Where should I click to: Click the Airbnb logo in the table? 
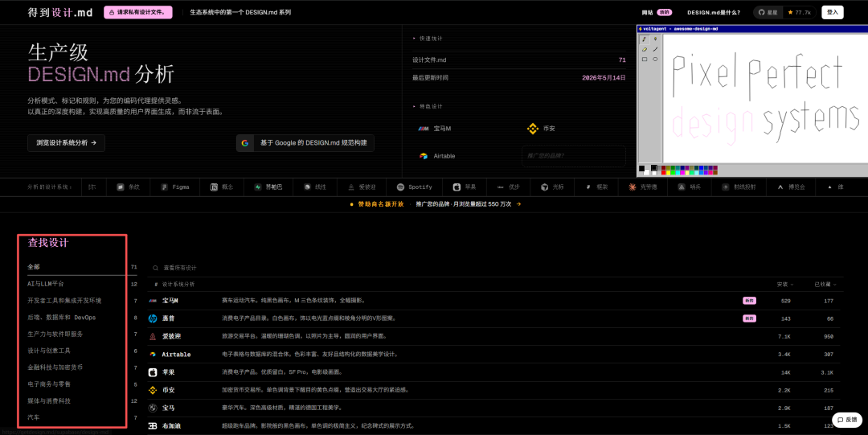coord(153,336)
